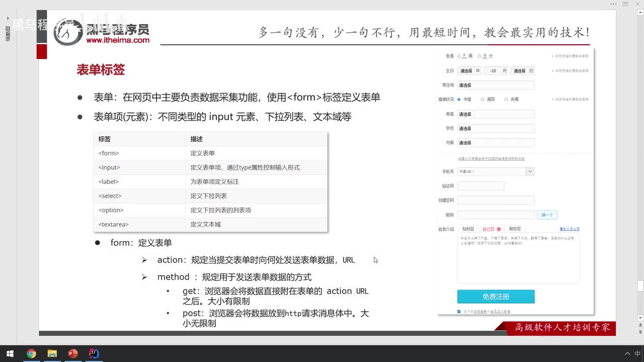Screen dimensions: 644x362
Task: Open the birth month 月 dropdown
Action: coord(496,71)
